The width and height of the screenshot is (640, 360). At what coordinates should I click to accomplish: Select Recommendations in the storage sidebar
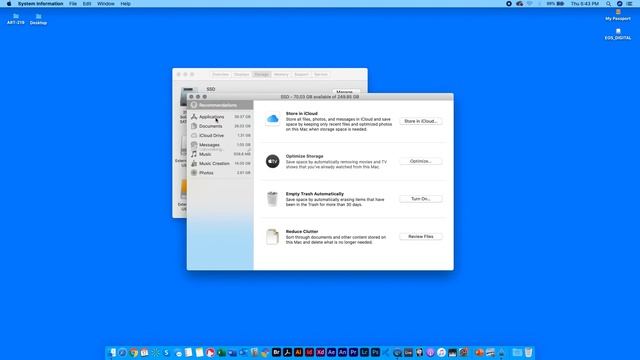click(220, 105)
